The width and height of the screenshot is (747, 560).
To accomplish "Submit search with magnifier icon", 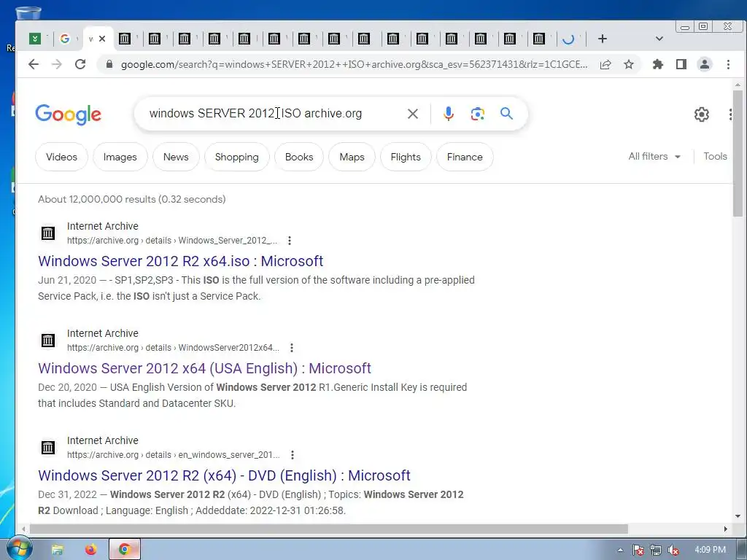I will (506, 113).
